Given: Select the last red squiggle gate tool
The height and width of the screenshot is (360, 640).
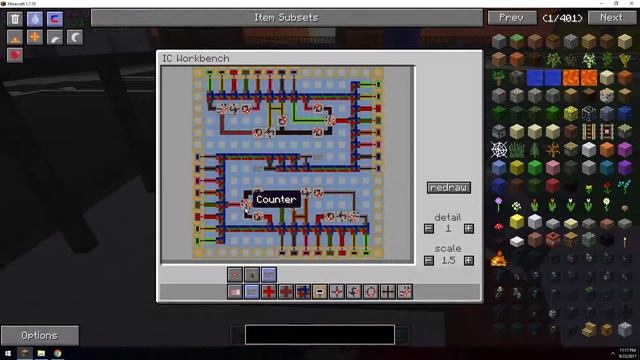Looking at the screenshot, I should pos(405,292).
